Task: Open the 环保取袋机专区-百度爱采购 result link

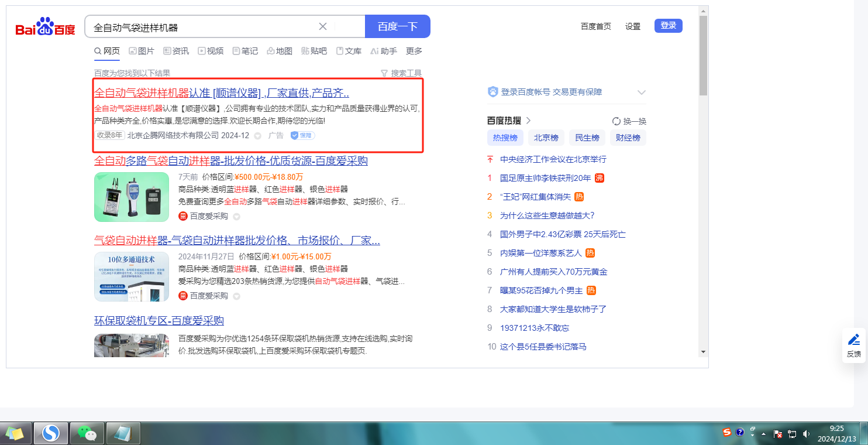Action: tap(159, 321)
